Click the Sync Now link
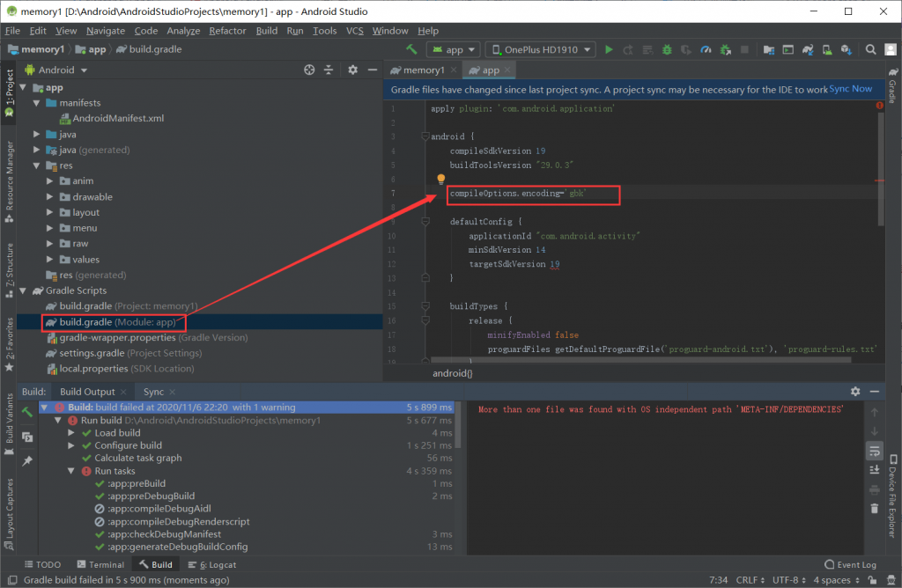Screen dimensions: 902x588 tap(850, 89)
